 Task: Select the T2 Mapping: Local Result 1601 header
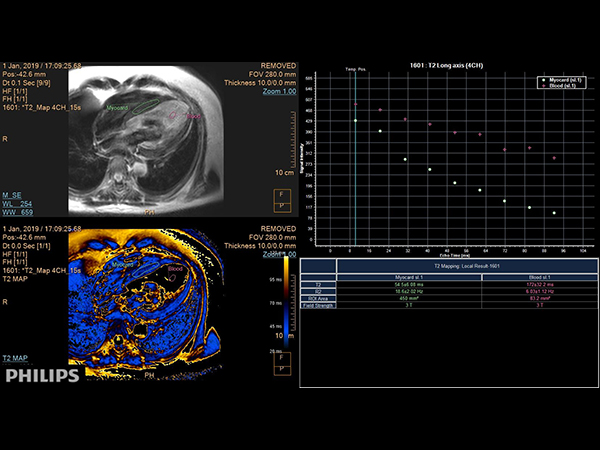tap(467, 266)
